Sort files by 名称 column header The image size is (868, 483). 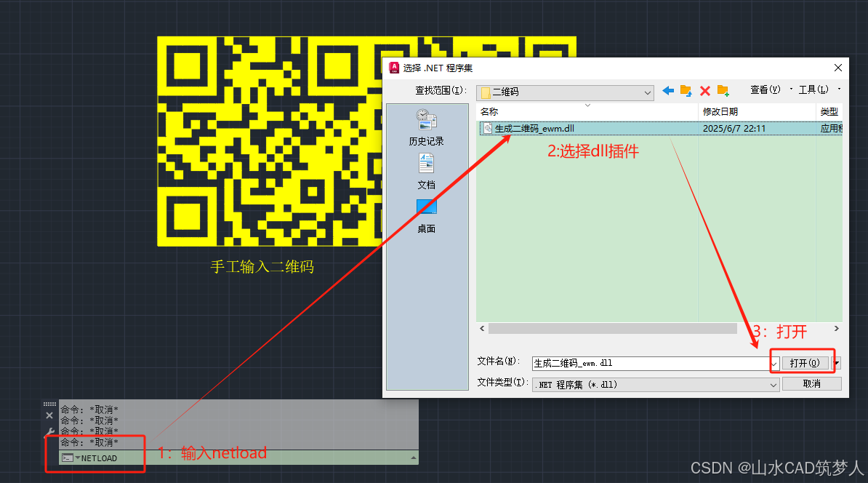click(x=587, y=111)
